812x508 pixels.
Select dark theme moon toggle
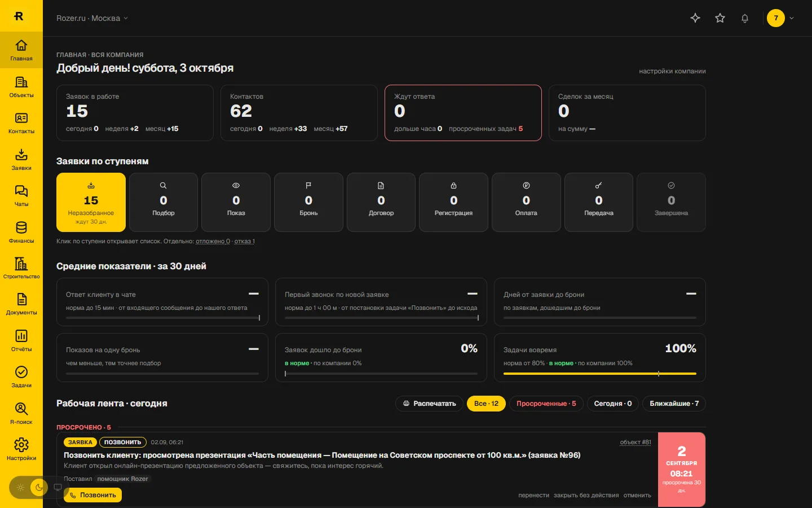[x=39, y=487]
